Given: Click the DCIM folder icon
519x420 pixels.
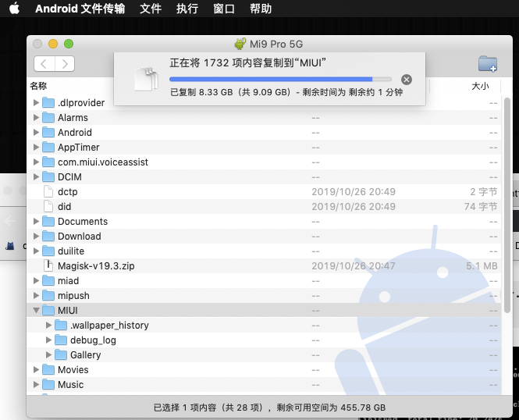Looking at the screenshot, I should [48, 176].
